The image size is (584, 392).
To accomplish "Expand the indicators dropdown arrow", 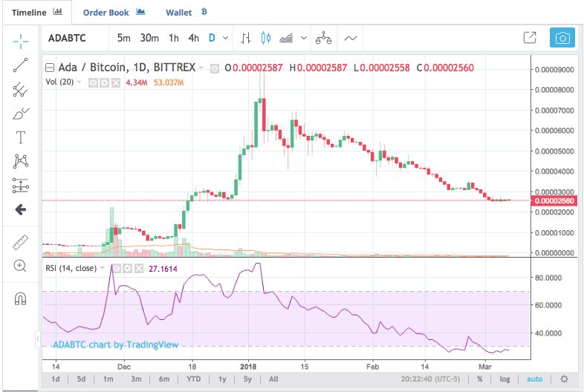I will (x=304, y=38).
